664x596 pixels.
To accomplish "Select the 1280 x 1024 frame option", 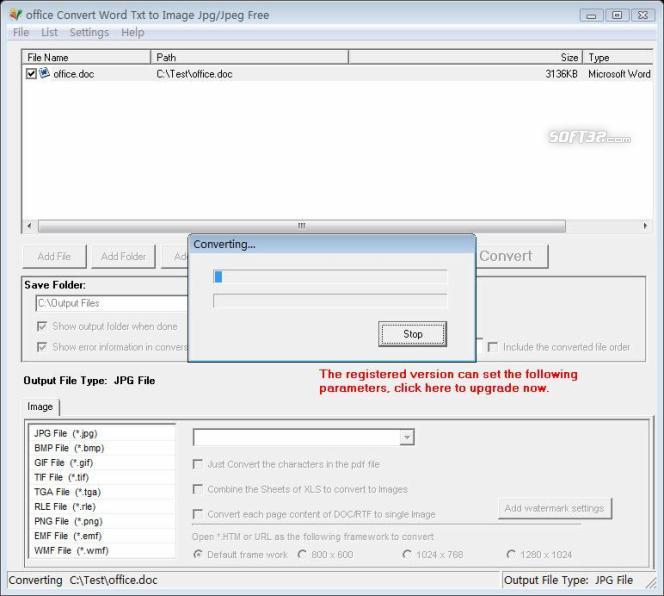I will point(511,554).
